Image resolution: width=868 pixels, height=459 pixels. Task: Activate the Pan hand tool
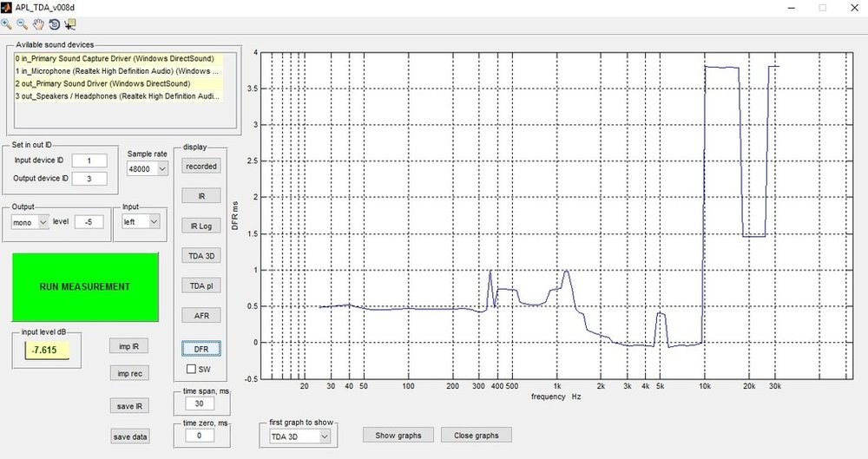(38, 23)
